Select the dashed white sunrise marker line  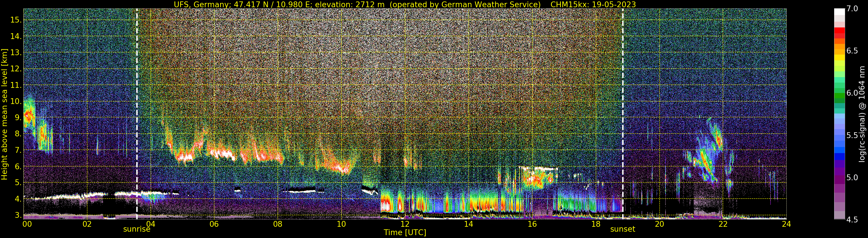[x=137, y=114]
